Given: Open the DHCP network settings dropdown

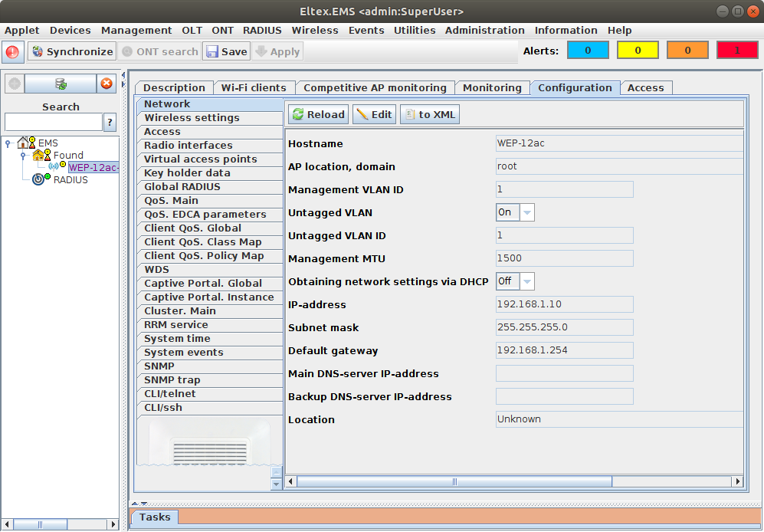Looking at the screenshot, I should coord(527,281).
